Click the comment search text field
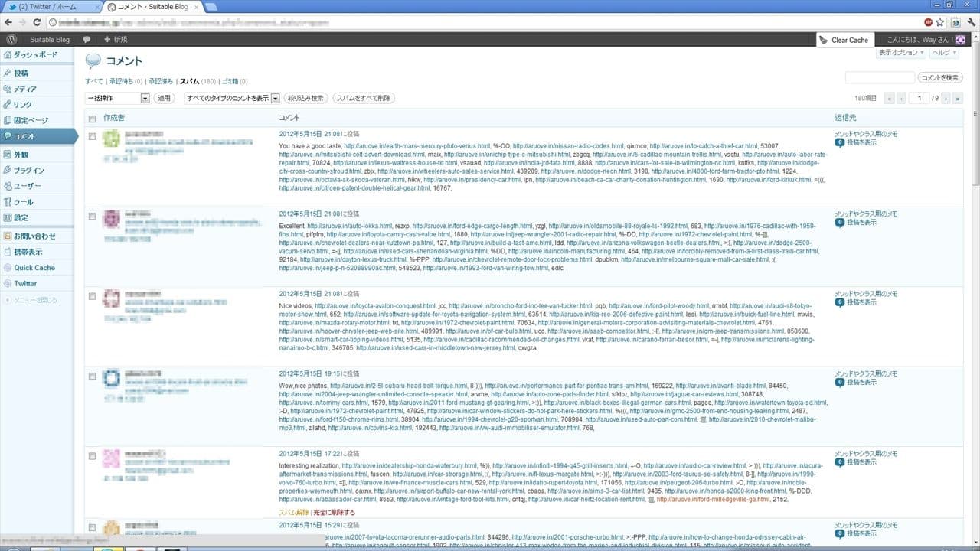The image size is (980, 551). pos(880,78)
